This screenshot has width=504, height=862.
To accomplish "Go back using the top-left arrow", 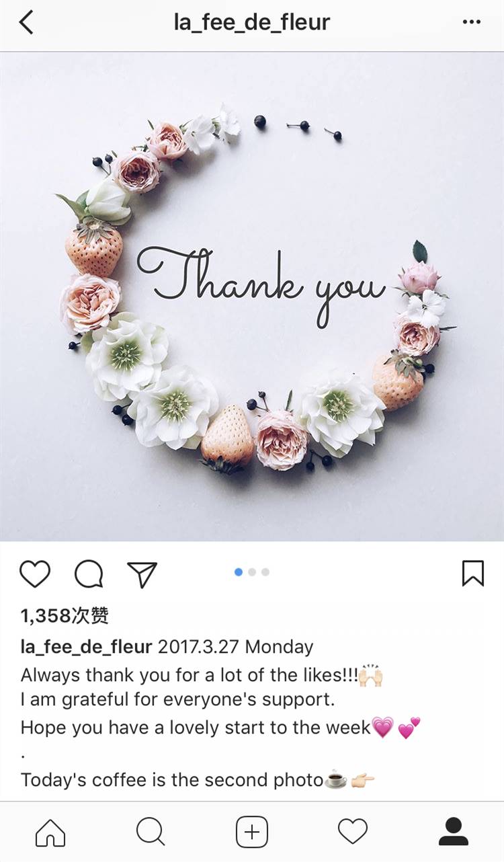I will [26, 22].
